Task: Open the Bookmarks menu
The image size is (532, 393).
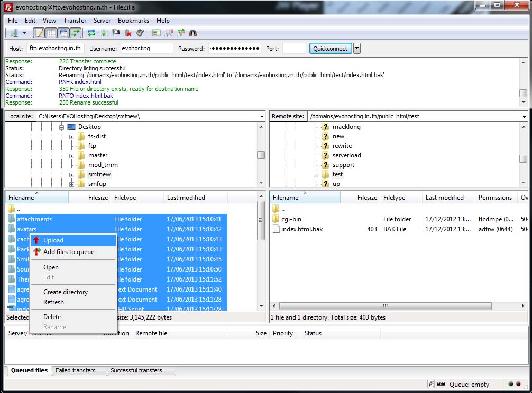Action: (x=133, y=20)
